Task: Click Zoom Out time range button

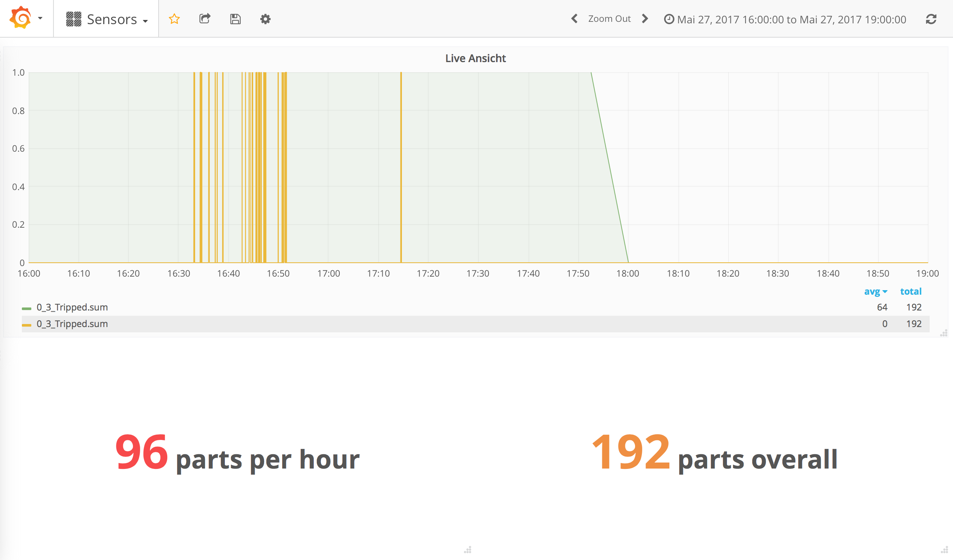Action: pyautogui.click(x=609, y=18)
